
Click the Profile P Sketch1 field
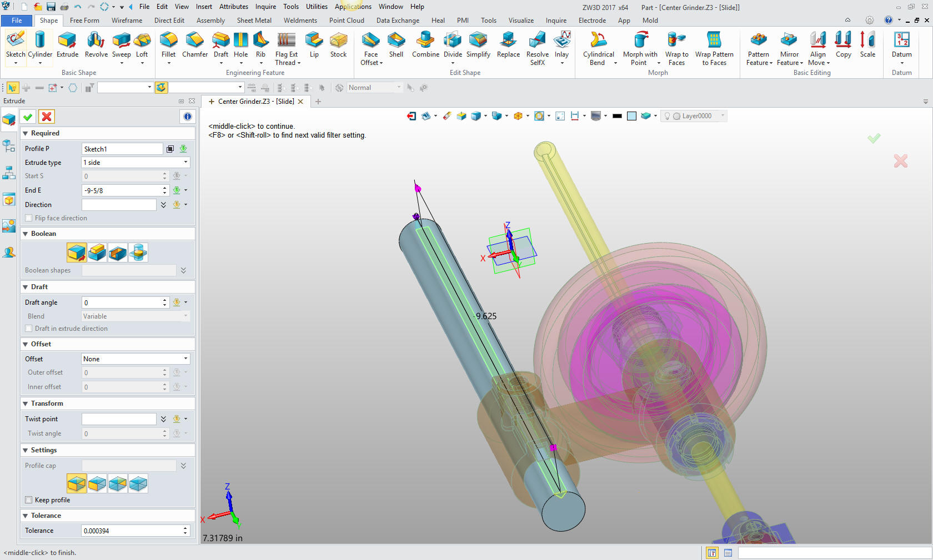pos(122,149)
